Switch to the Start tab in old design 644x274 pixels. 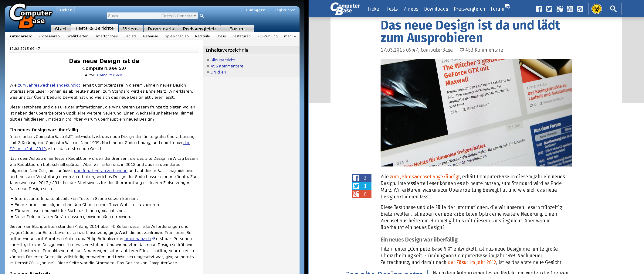coord(61,29)
